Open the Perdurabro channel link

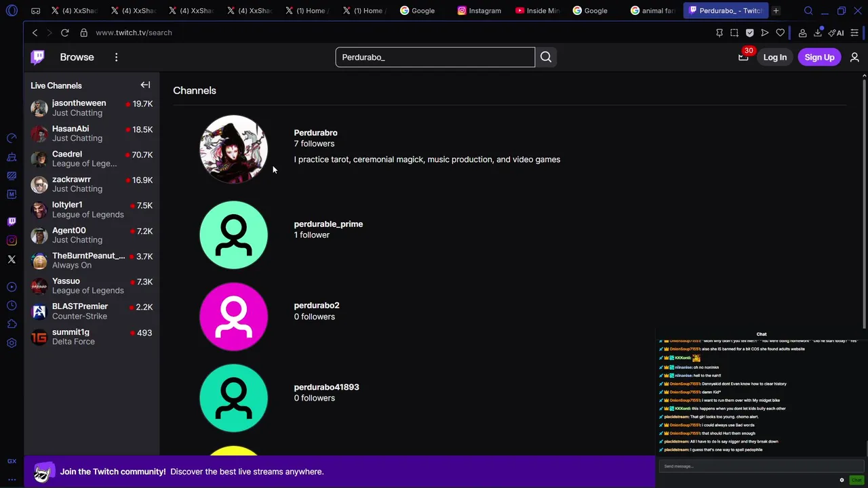point(315,133)
